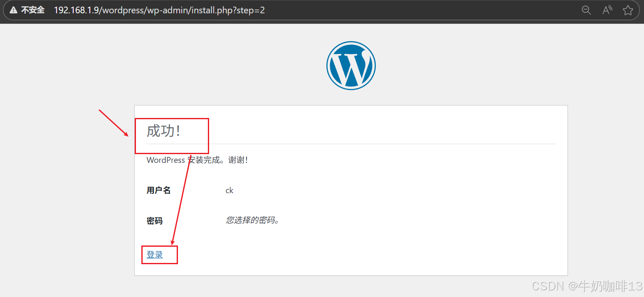
Task: Click the 您选择的密码。 text
Action: point(252,220)
